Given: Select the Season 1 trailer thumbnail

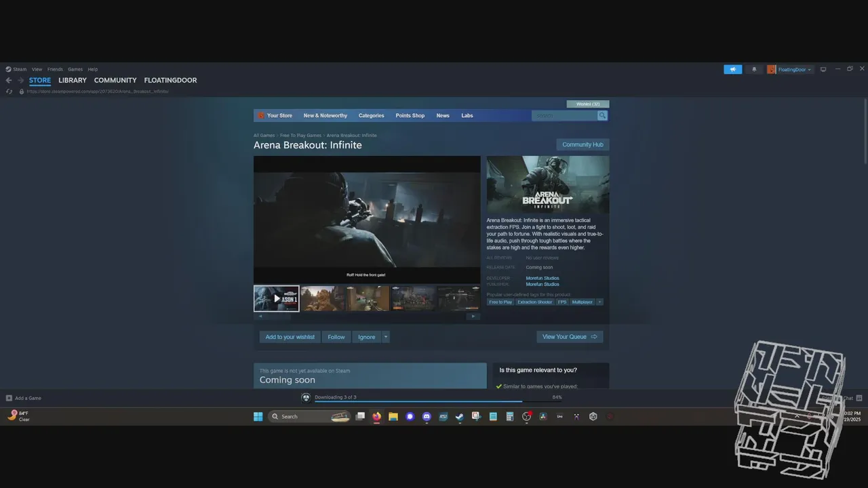Looking at the screenshot, I should [276, 298].
